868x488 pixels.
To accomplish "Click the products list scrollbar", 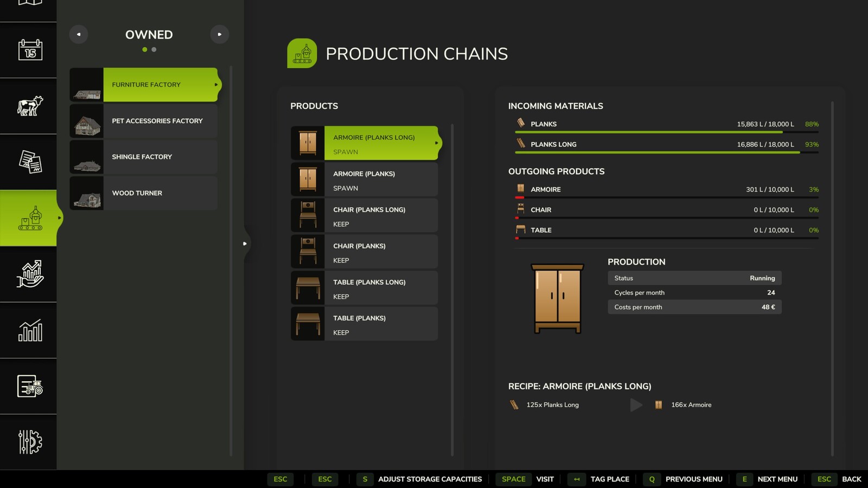I will 452,290.
